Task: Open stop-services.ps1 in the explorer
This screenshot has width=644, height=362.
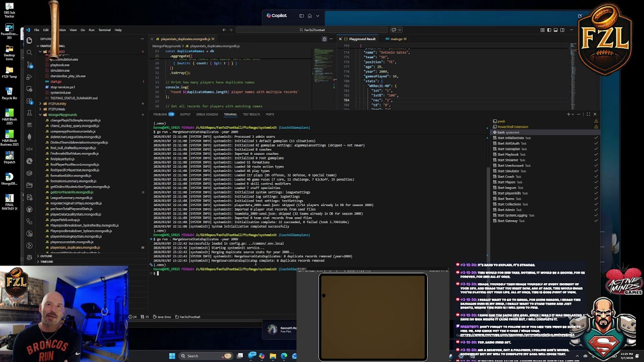Action: coord(62,87)
